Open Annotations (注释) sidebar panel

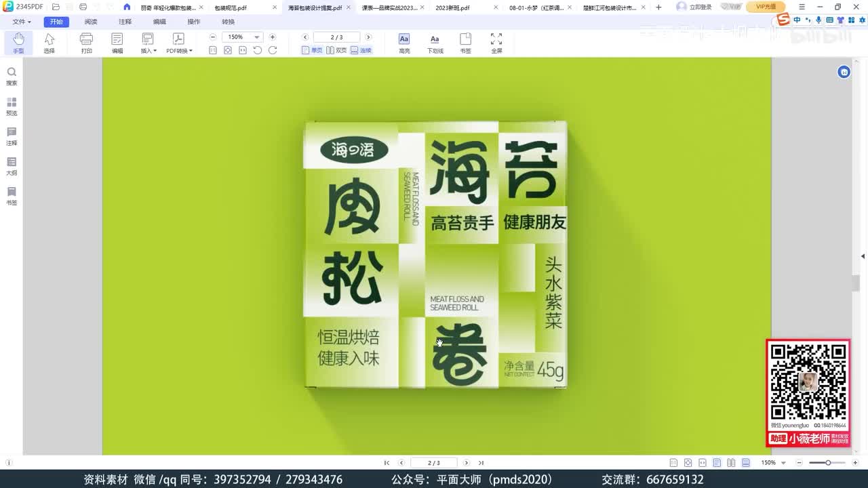click(12, 136)
